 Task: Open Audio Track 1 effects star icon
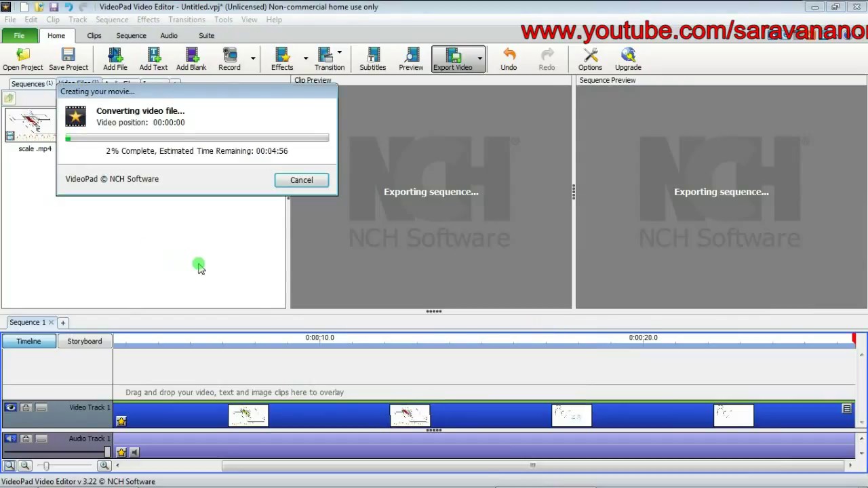121,452
